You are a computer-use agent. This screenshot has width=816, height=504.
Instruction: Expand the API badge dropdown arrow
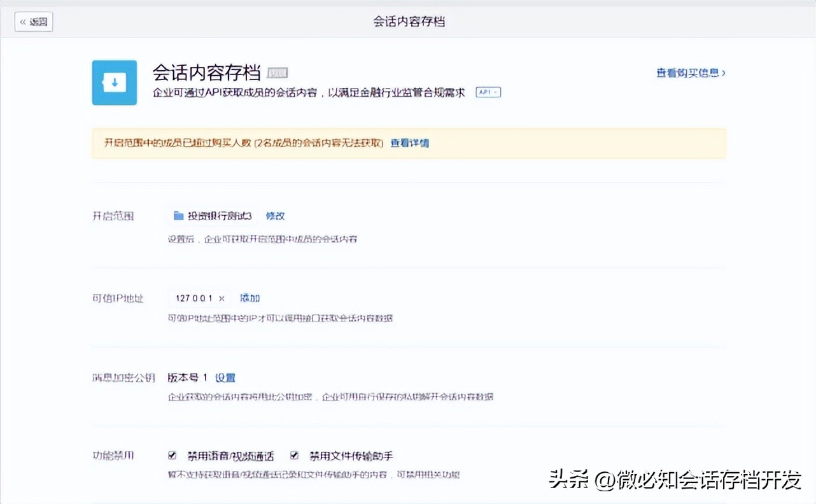(x=496, y=92)
